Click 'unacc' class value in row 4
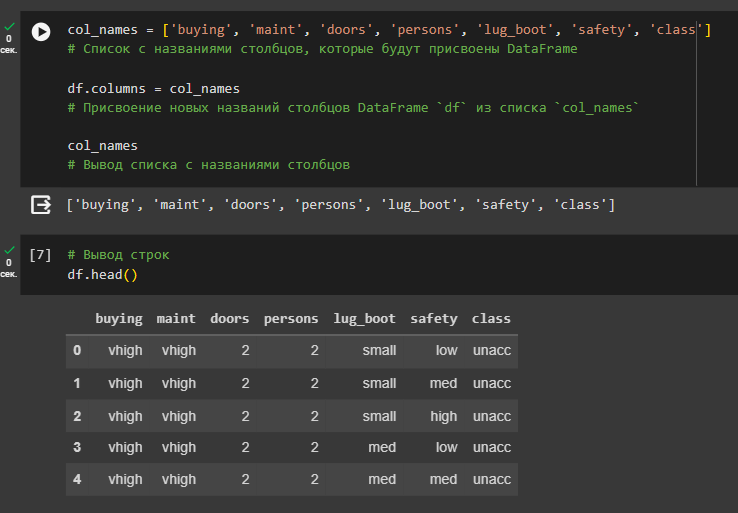The image size is (738, 513). 492,479
